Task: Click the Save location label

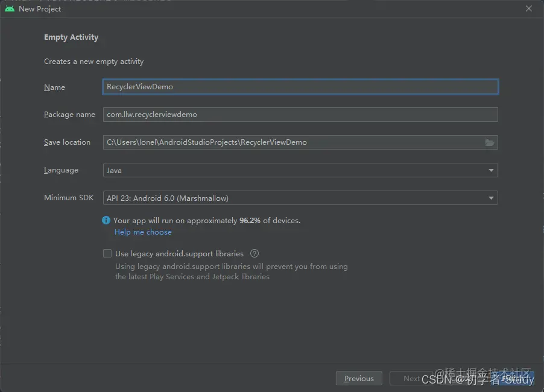Action: tap(67, 142)
